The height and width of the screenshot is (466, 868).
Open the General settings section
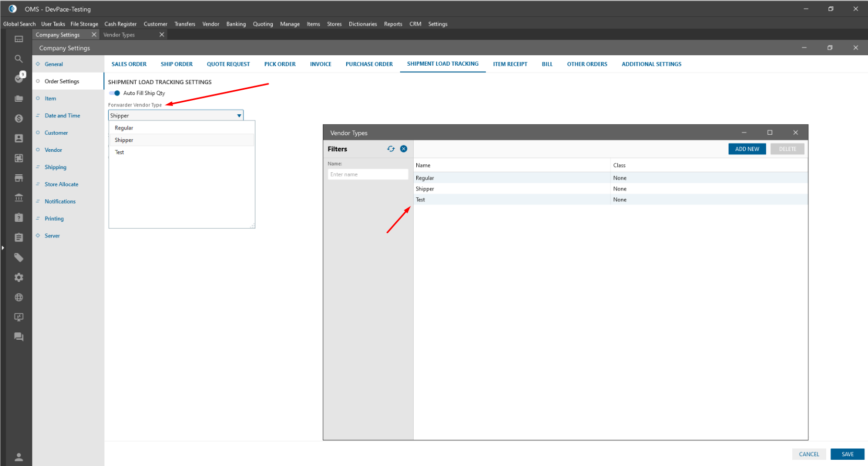click(x=54, y=64)
